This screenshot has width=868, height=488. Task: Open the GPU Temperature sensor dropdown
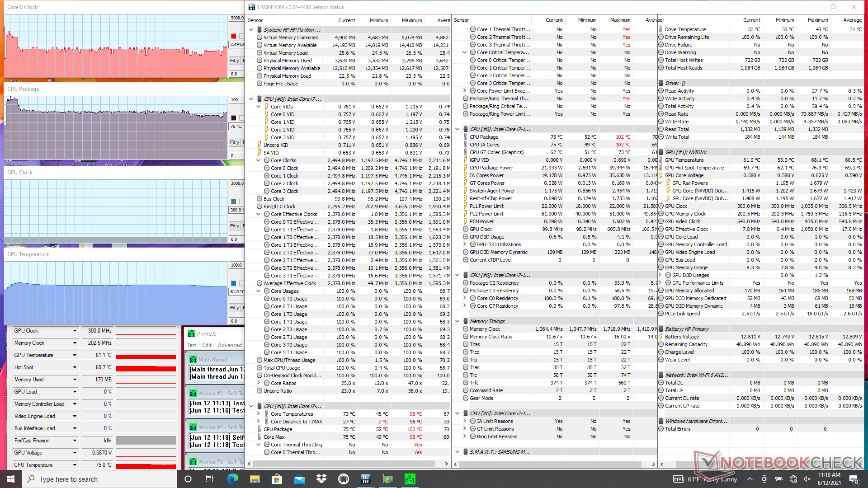tap(75, 355)
